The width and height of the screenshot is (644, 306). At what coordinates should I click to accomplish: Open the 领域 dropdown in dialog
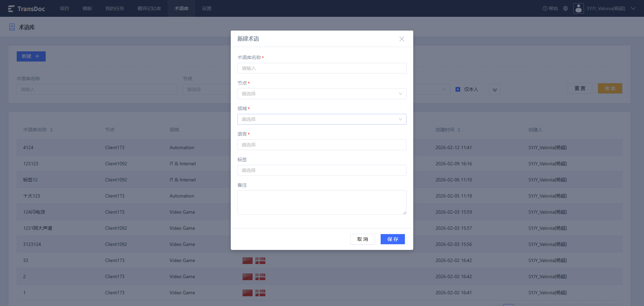coord(322,119)
